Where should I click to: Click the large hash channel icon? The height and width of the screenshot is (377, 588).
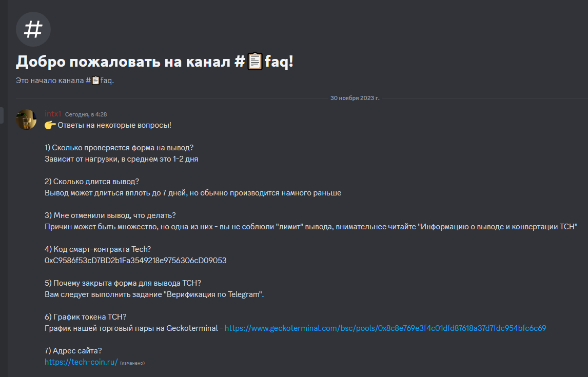pos(33,29)
